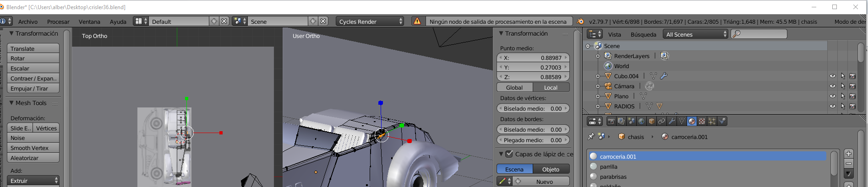The image size is (868, 187).
Task: Toggle Cámara renderability camera icon
Action: (852, 86)
